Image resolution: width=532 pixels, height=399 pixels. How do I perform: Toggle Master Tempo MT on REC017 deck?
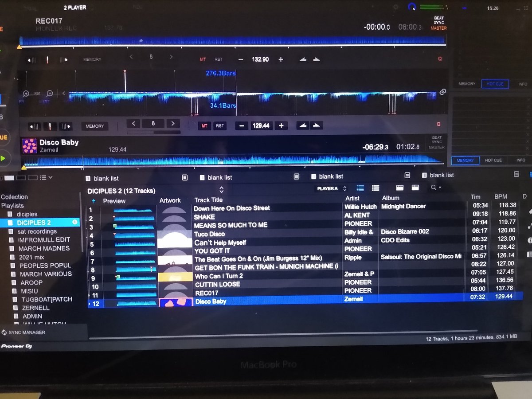click(x=203, y=59)
